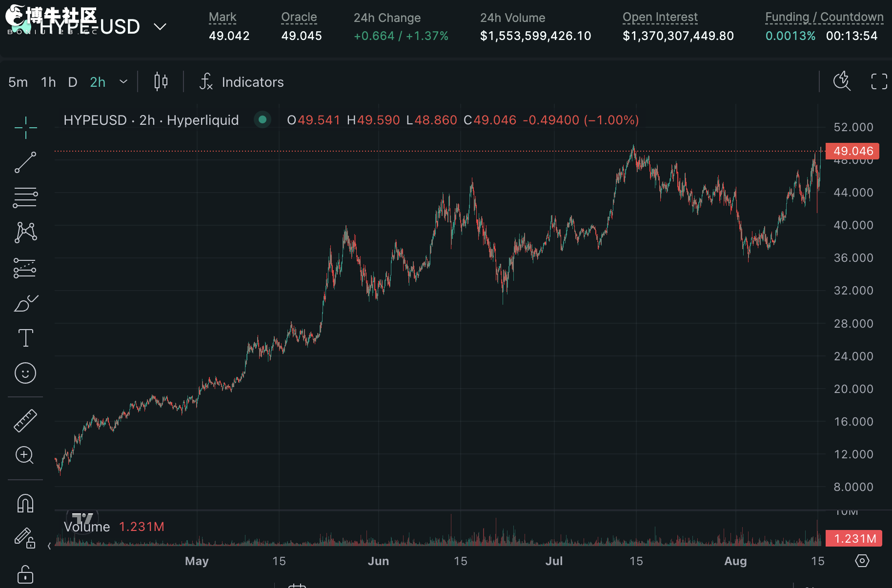Click the Oracle price label
The image size is (892, 588).
pyautogui.click(x=299, y=17)
